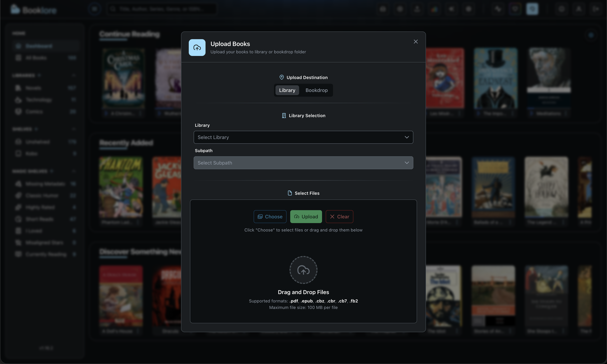Image resolution: width=607 pixels, height=364 pixels.
Task: Click the logout icon at top right
Action: (596, 9)
